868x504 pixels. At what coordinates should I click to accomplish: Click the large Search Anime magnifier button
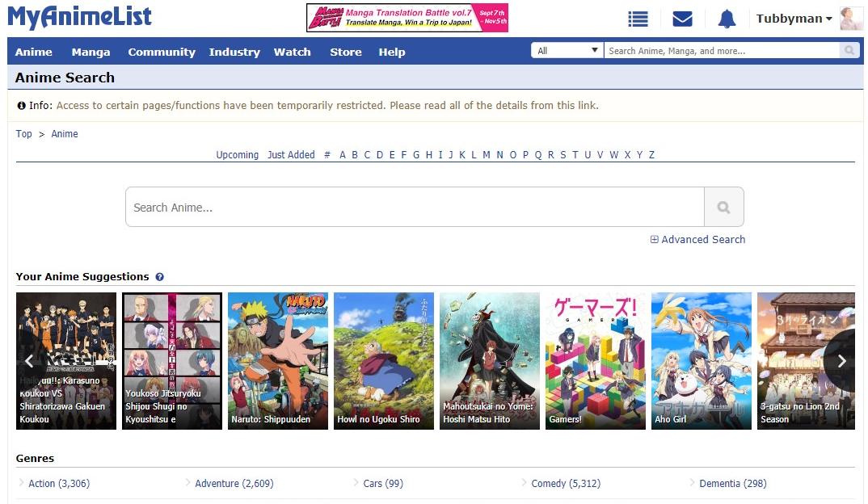[723, 208]
